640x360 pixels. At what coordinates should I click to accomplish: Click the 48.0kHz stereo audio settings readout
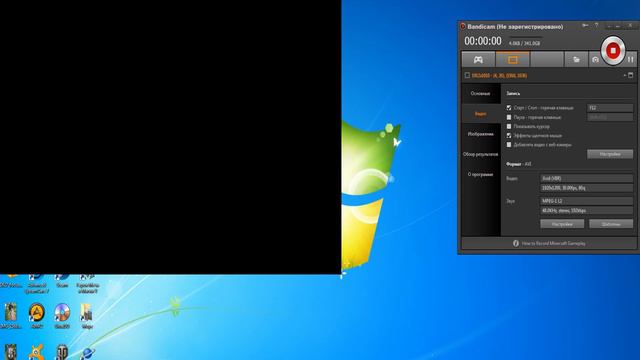coord(587,211)
